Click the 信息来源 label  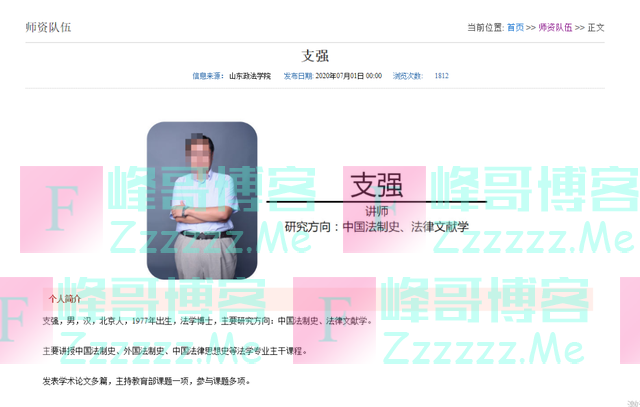(207, 76)
